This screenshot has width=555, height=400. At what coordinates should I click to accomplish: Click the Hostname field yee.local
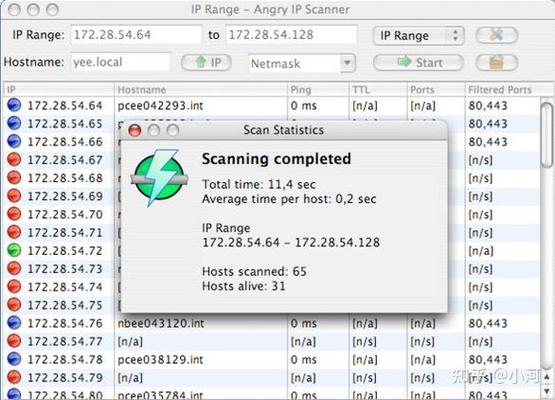coord(120,62)
